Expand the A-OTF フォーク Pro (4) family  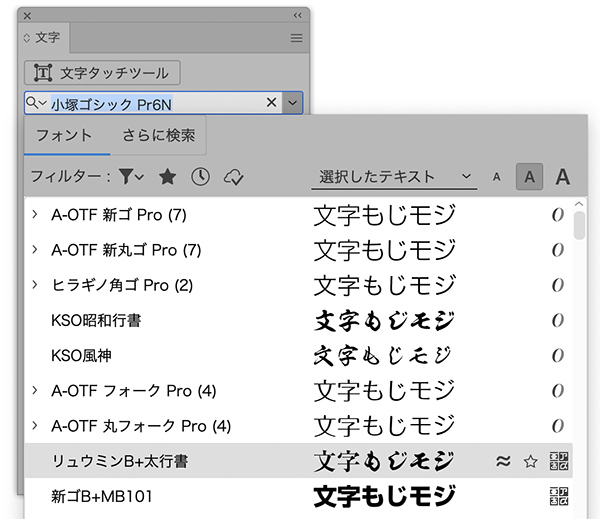[x=35, y=390]
